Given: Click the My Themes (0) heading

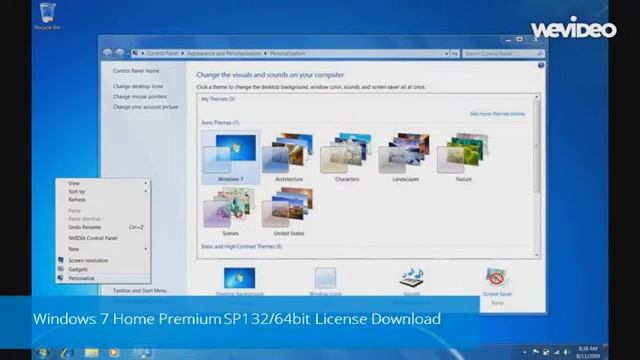Looking at the screenshot, I should (218, 99).
